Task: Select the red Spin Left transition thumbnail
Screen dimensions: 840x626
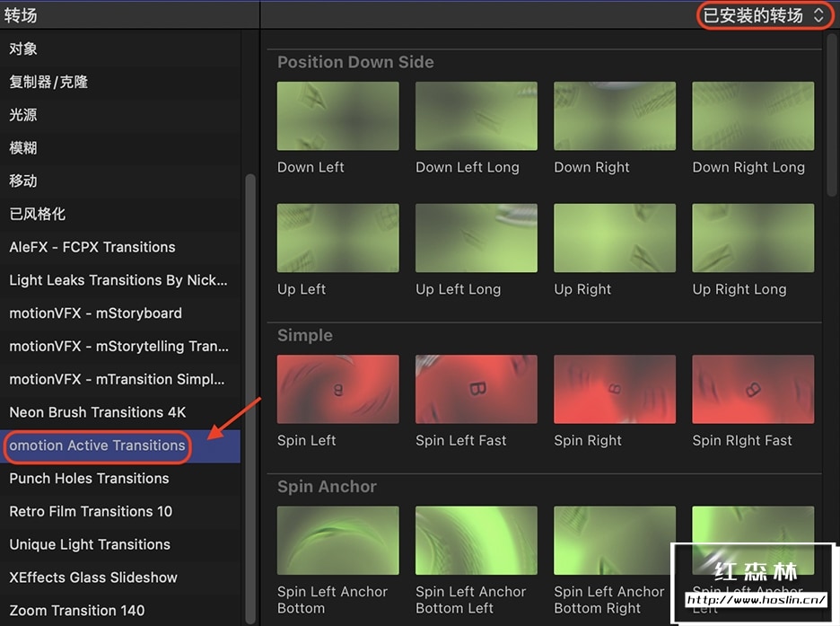Action: coord(337,389)
